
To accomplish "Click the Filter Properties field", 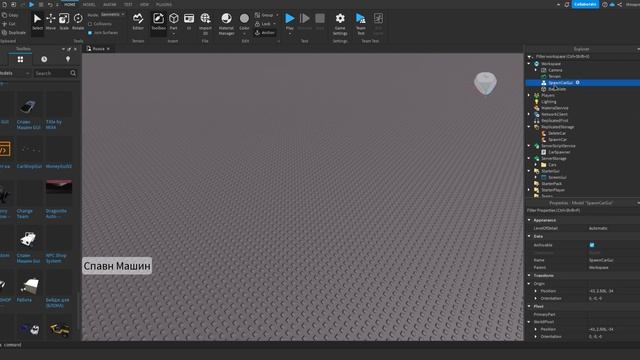I will (583, 211).
